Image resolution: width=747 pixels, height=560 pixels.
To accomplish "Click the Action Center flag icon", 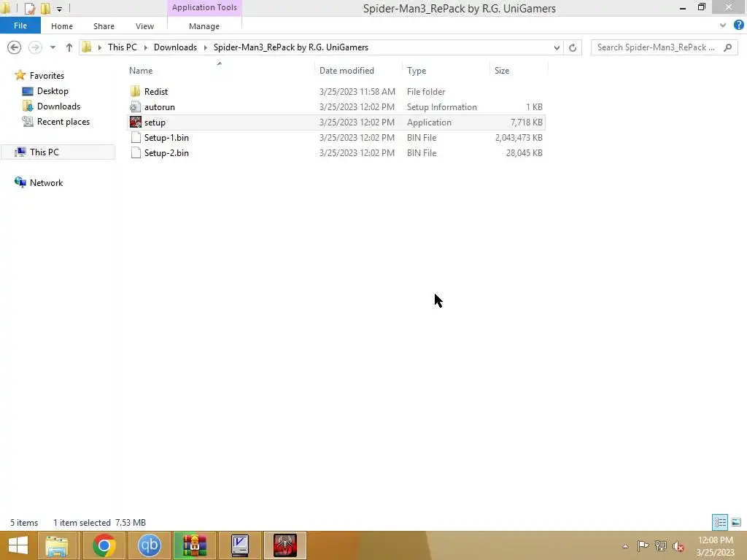I will coord(643,545).
